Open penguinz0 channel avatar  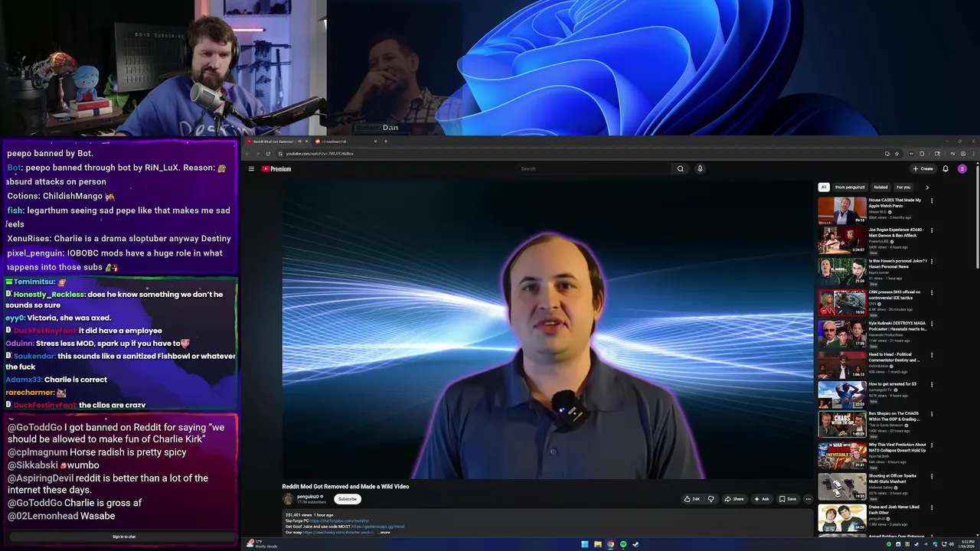tap(289, 499)
